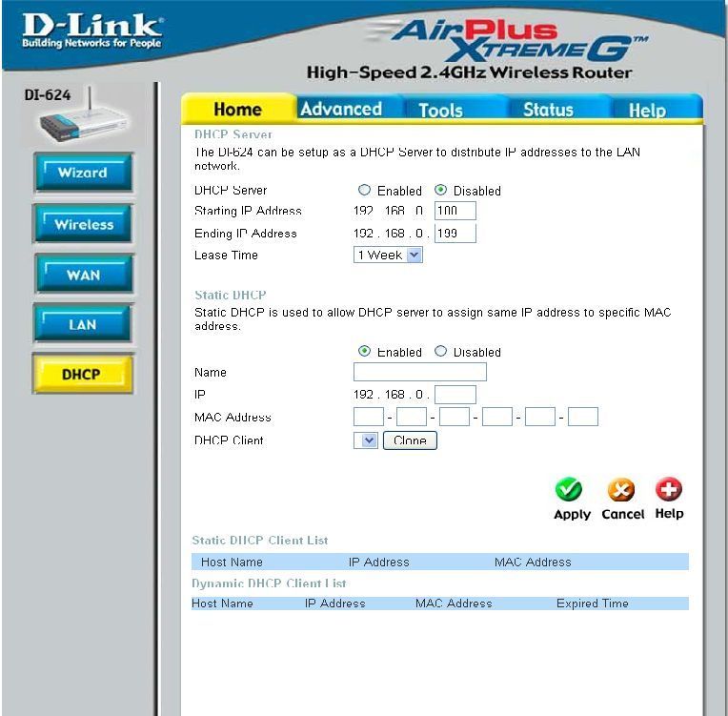The height and width of the screenshot is (716, 728).
Task: Click Dynamic list Host Name column header
Action: click(x=222, y=603)
